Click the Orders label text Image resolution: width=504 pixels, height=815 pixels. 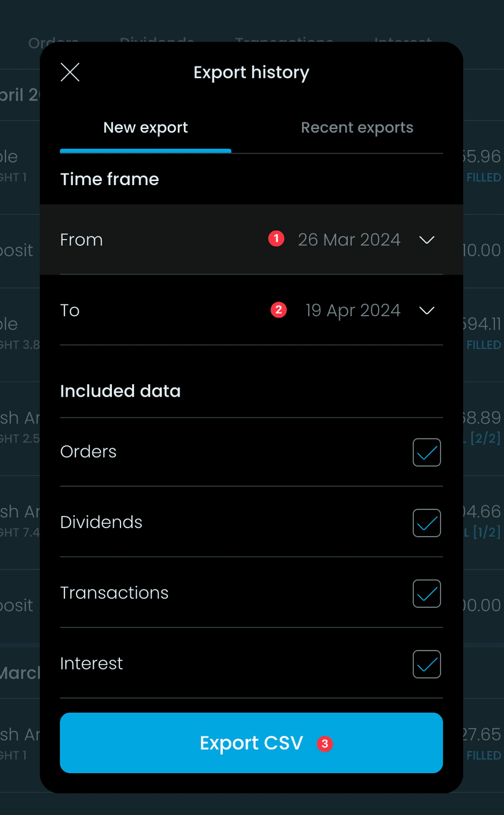coord(88,452)
